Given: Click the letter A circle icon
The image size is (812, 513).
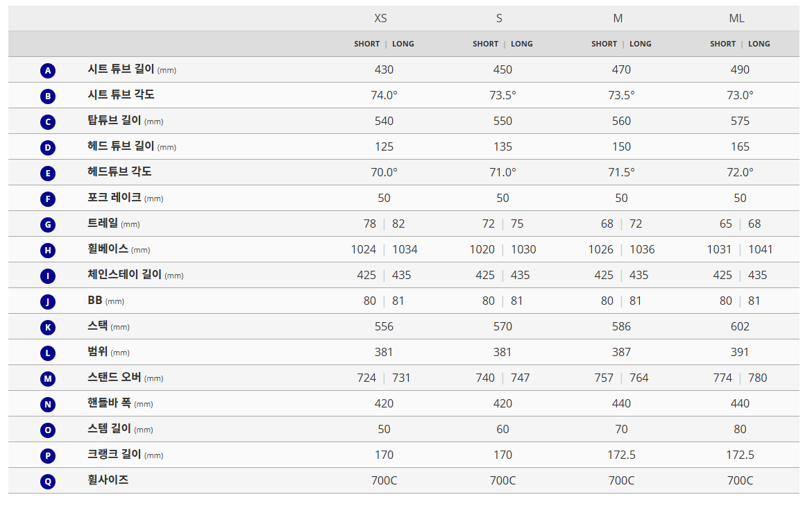Looking at the screenshot, I should pyautogui.click(x=47, y=70).
